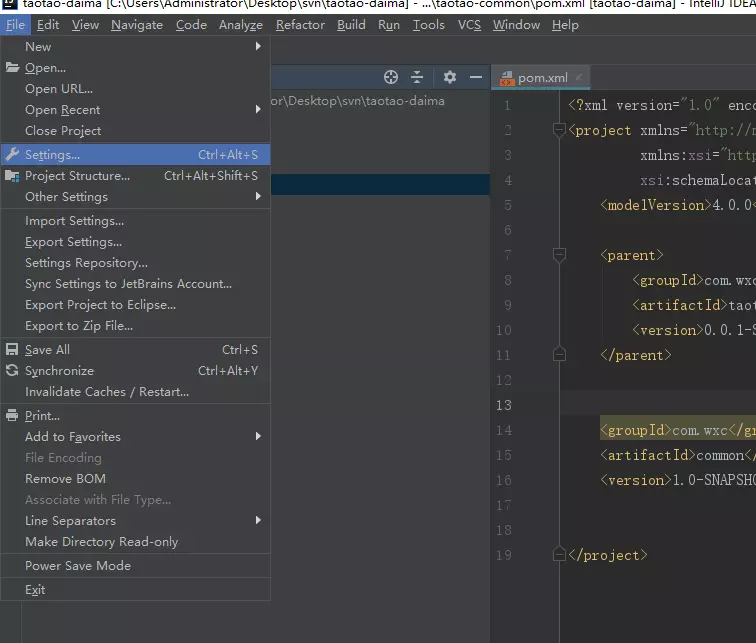Open the File menu
The image size is (756, 643).
pyautogui.click(x=15, y=25)
